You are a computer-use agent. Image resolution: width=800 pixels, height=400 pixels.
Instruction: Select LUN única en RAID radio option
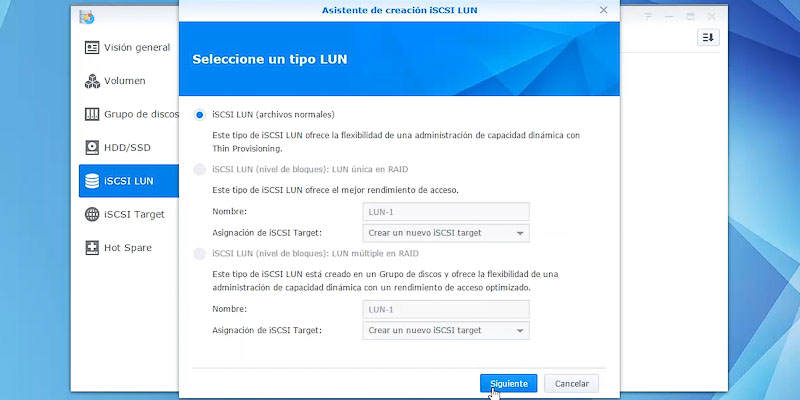click(199, 169)
